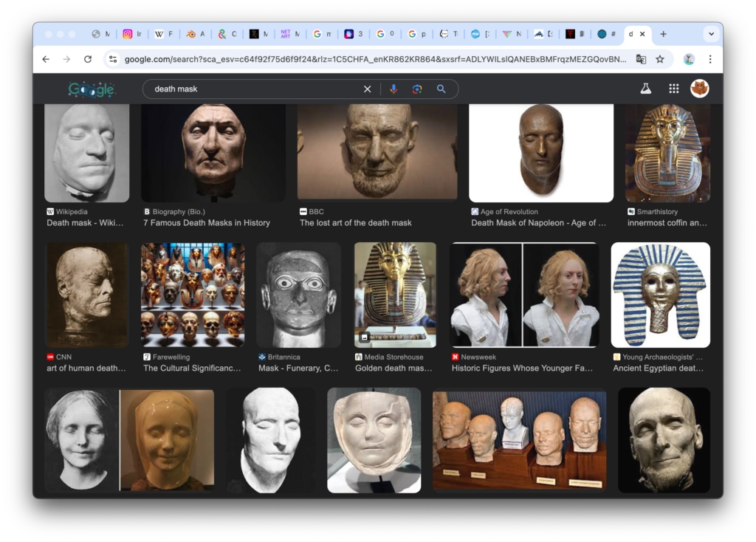This screenshot has height=542, width=756.
Task: Click the voice search microphone icon
Action: tap(394, 89)
